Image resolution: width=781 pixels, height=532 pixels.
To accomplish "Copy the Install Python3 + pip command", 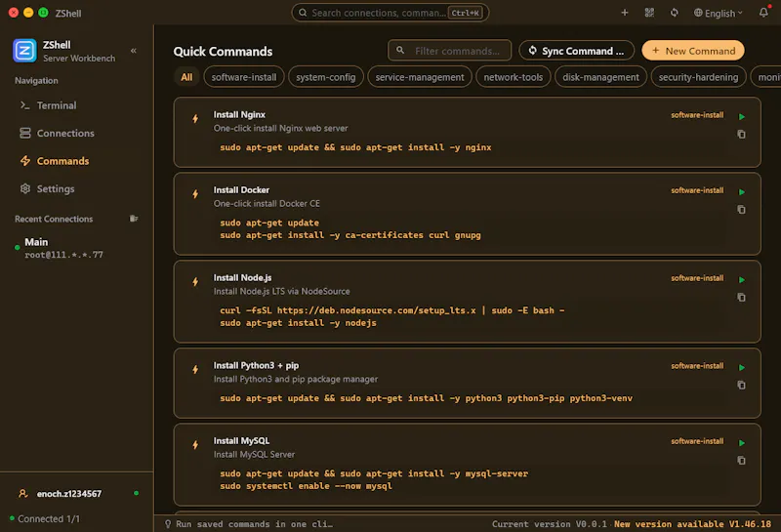I will tap(742, 385).
